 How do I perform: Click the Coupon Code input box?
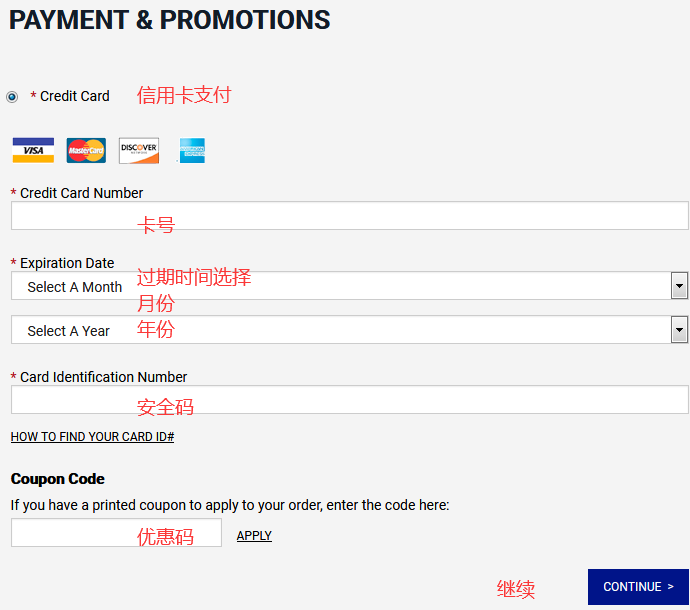[116, 532]
